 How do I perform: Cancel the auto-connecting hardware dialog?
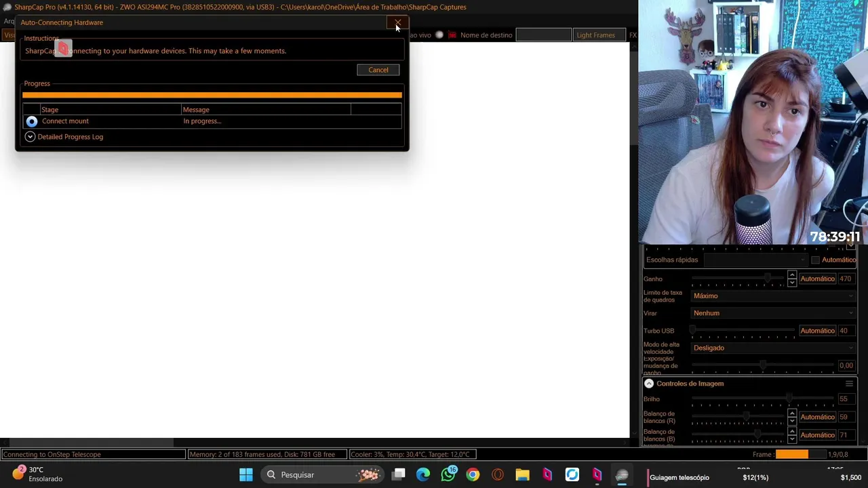(378, 70)
